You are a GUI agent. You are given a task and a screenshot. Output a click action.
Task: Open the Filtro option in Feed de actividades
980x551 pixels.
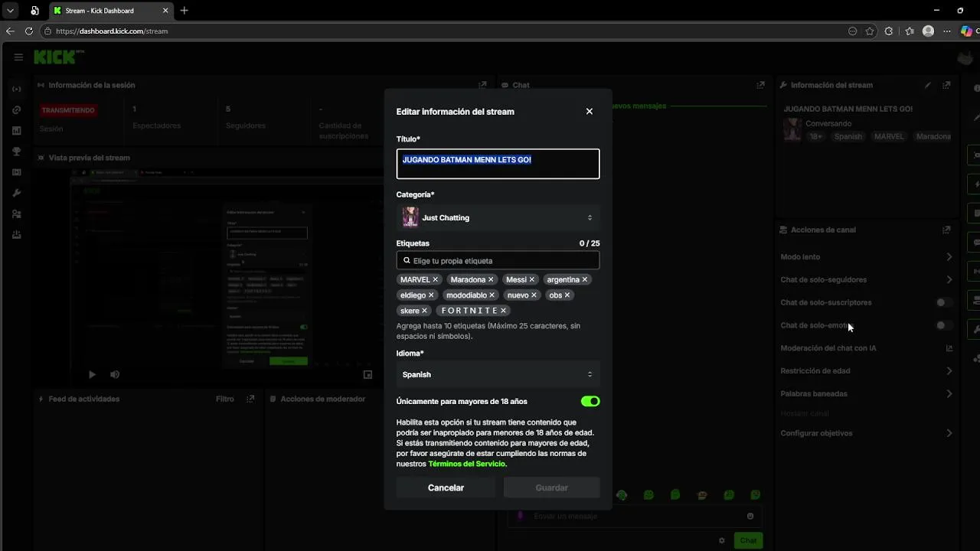click(x=224, y=399)
